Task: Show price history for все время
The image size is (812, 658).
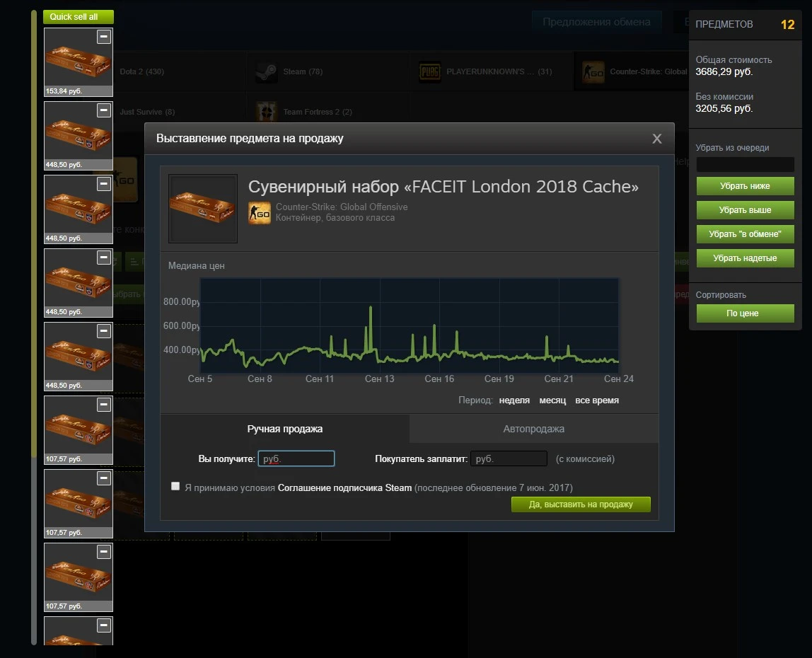Action: 597,400
